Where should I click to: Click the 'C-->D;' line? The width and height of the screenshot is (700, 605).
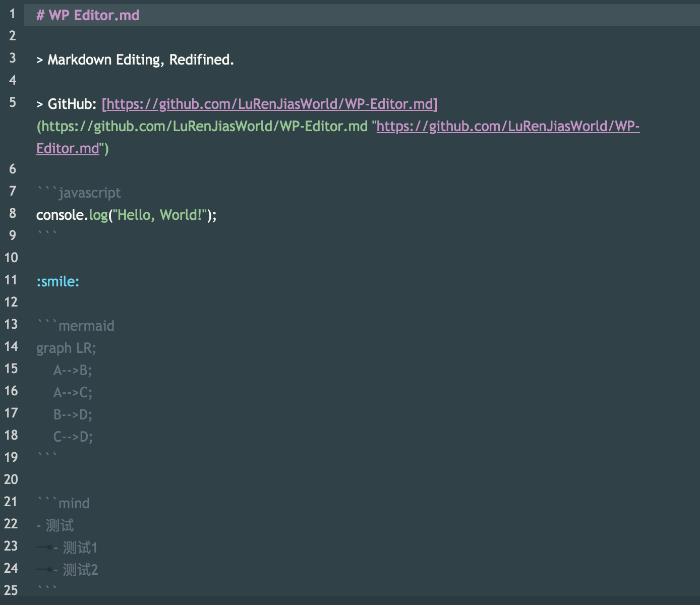tap(73, 437)
